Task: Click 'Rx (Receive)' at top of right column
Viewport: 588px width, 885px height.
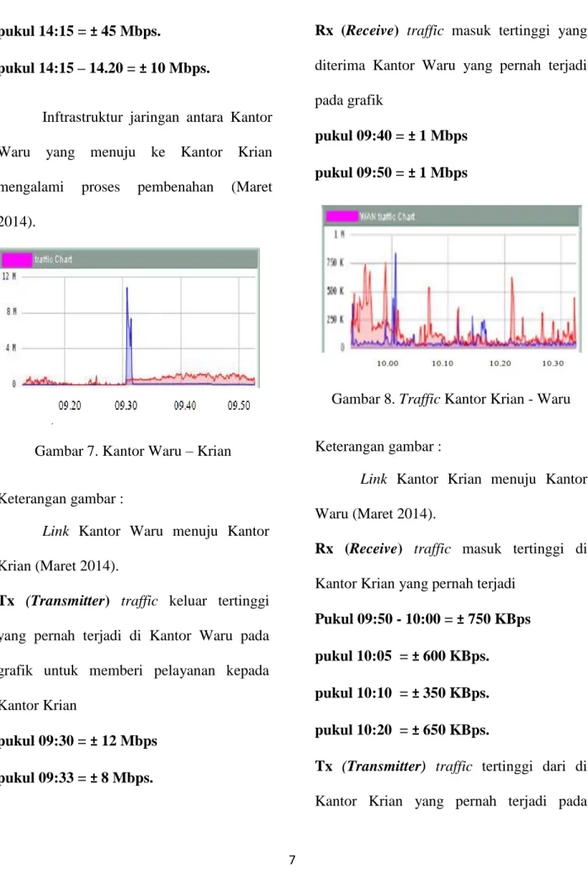Action: (357, 30)
